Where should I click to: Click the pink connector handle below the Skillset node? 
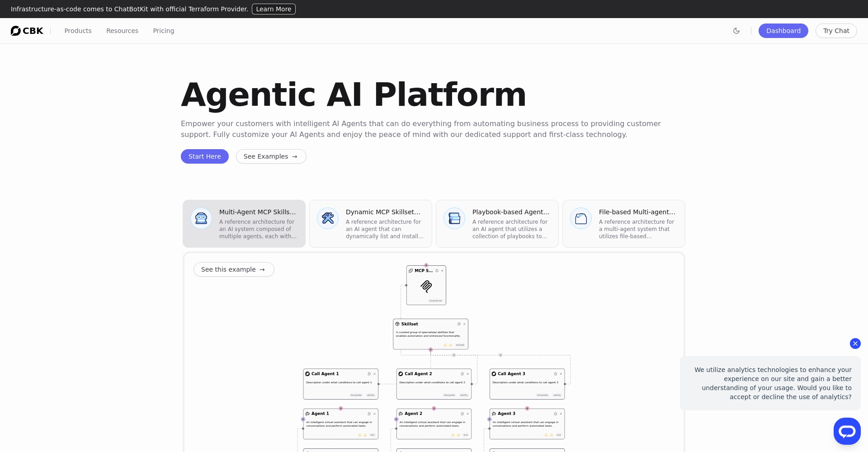click(431, 350)
